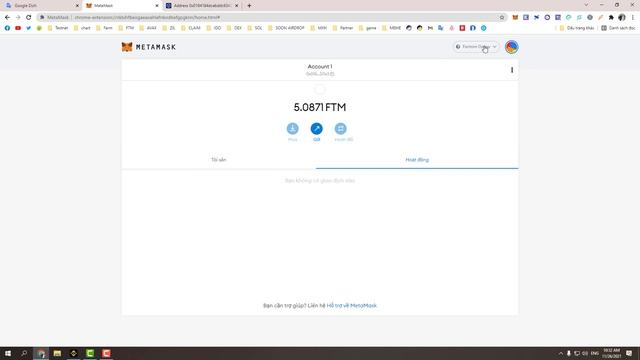
Task: Open File Explorer from taskbar
Action: pyautogui.click(x=57, y=353)
